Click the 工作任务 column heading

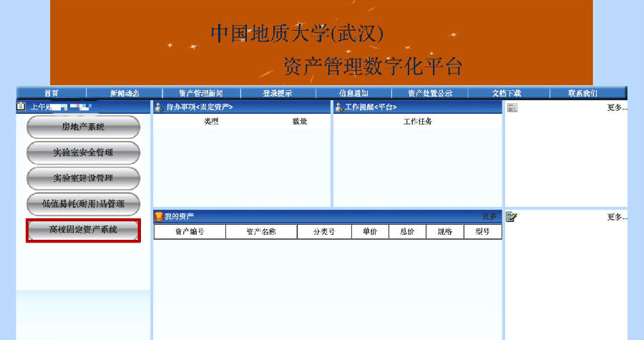418,122
